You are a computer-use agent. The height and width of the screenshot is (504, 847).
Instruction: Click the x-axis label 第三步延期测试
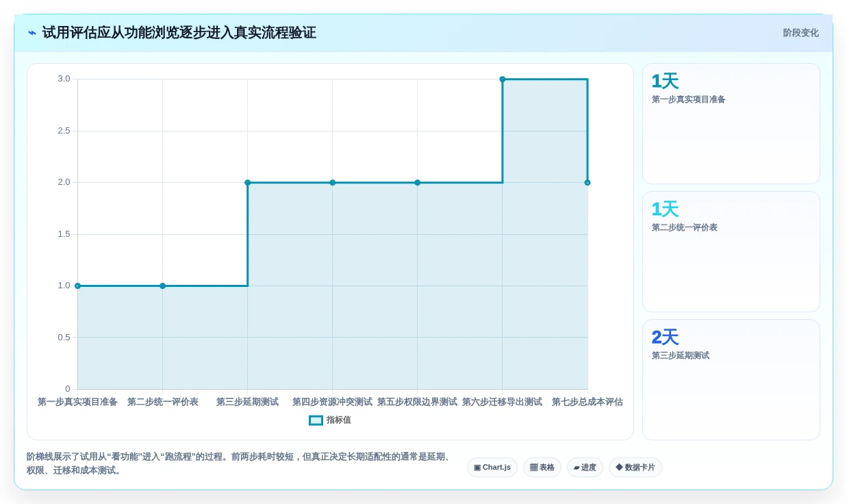(x=247, y=402)
